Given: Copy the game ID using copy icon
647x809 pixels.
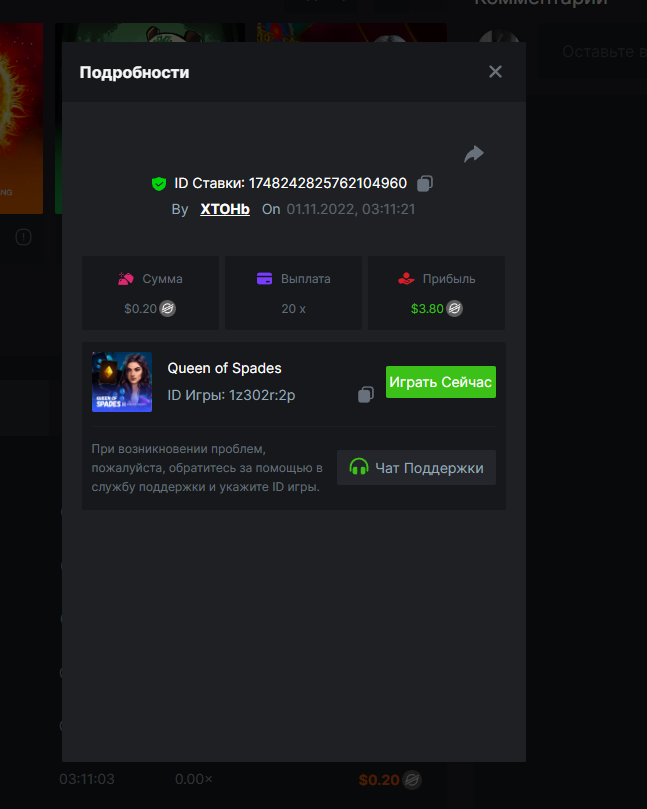Looking at the screenshot, I should click(x=366, y=396).
